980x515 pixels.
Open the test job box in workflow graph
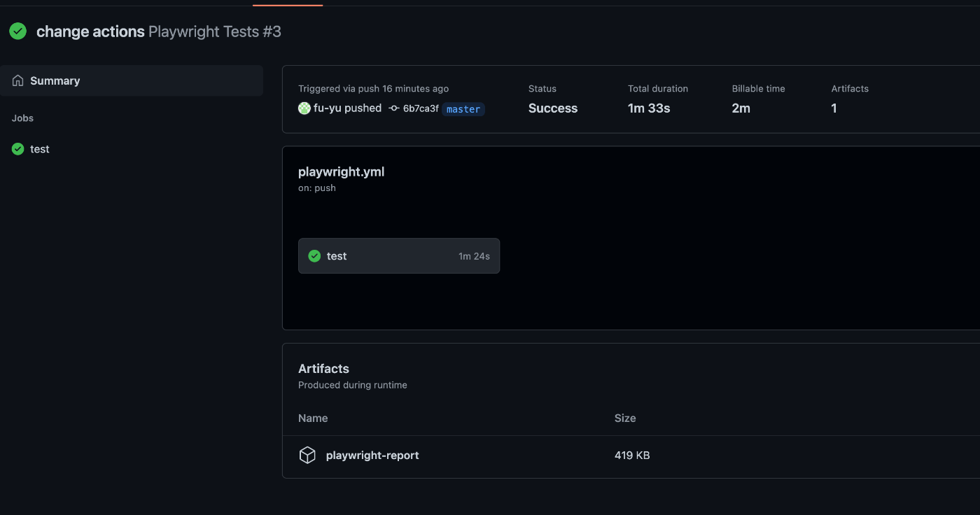399,256
